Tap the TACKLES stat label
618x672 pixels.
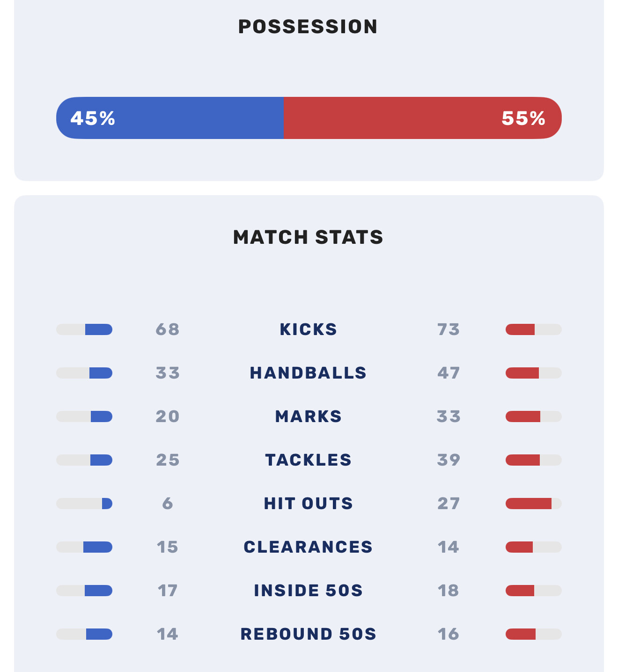click(x=308, y=460)
